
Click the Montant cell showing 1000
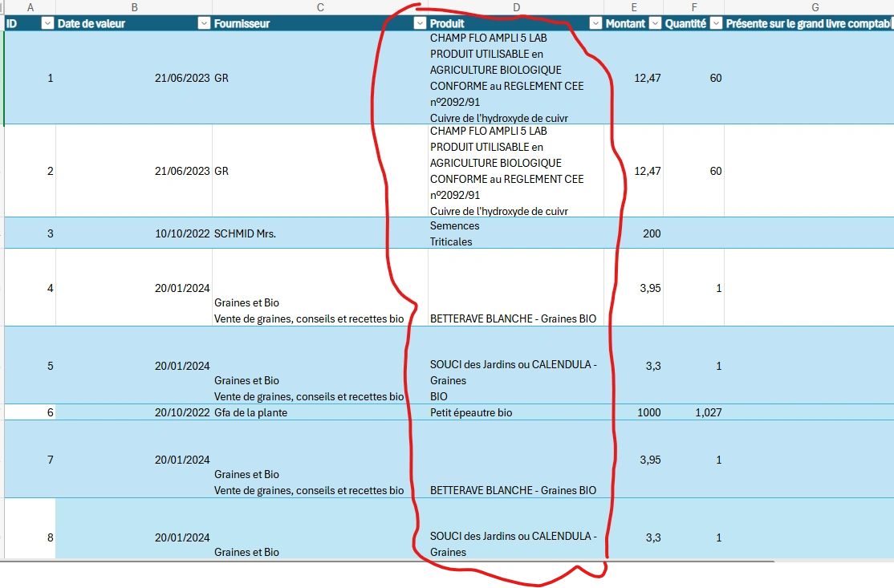[633, 412]
